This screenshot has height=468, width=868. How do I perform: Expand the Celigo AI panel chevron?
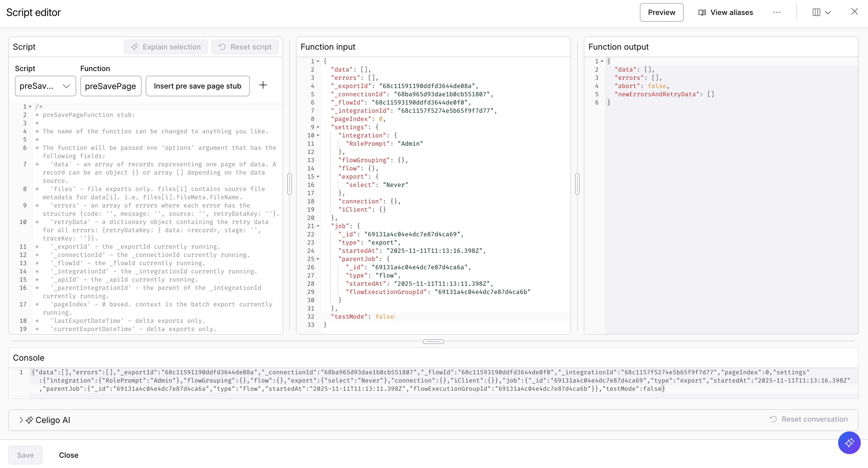[21, 420]
